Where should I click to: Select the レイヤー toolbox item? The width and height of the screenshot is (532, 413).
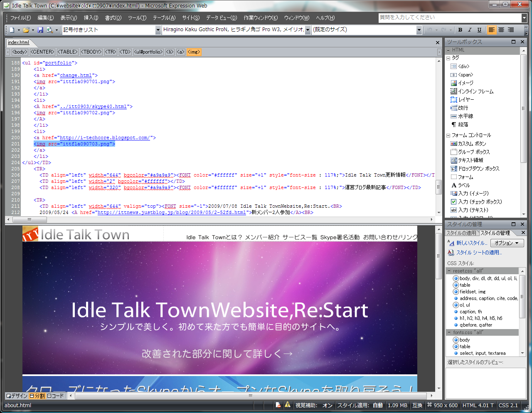(462, 100)
